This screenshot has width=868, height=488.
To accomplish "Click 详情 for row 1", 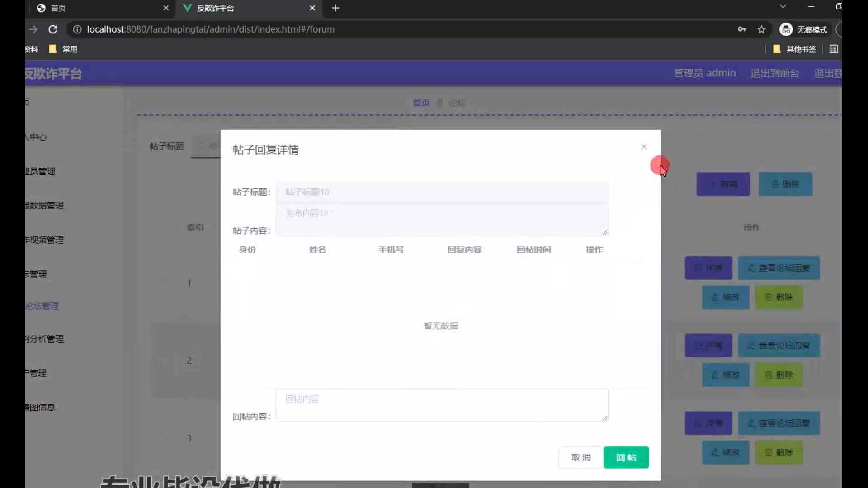I will click(x=708, y=268).
